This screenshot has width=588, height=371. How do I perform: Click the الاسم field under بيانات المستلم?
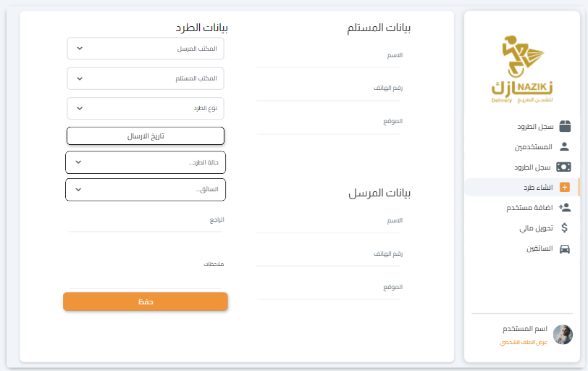click(x=329, y=59)
